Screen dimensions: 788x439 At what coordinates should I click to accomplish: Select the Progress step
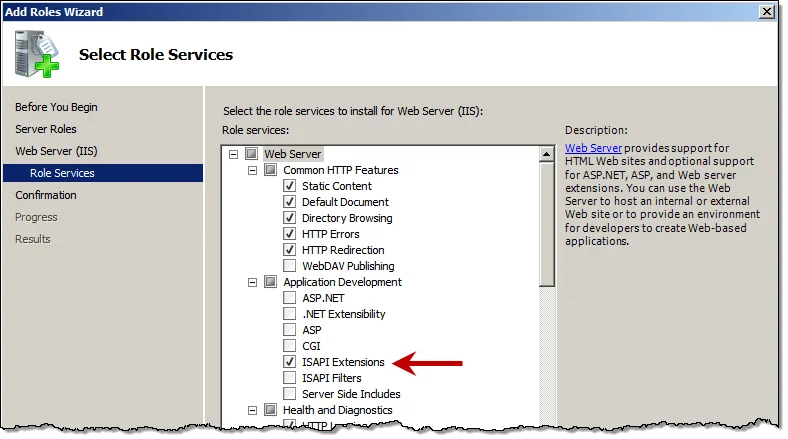coord(36,217)
